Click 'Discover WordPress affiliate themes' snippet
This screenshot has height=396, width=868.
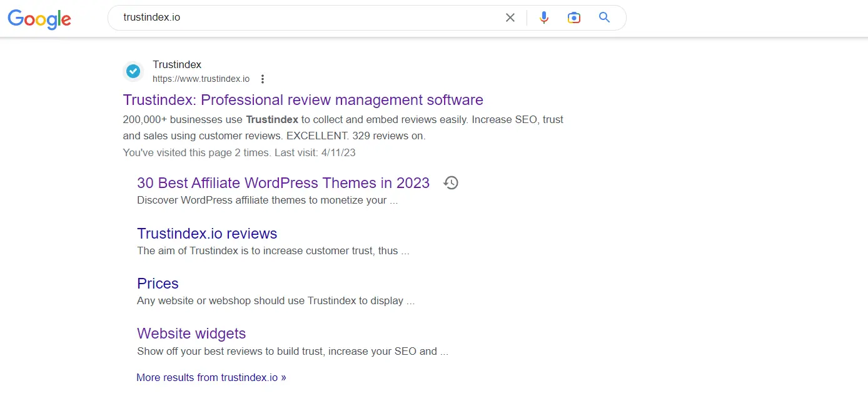268,200
